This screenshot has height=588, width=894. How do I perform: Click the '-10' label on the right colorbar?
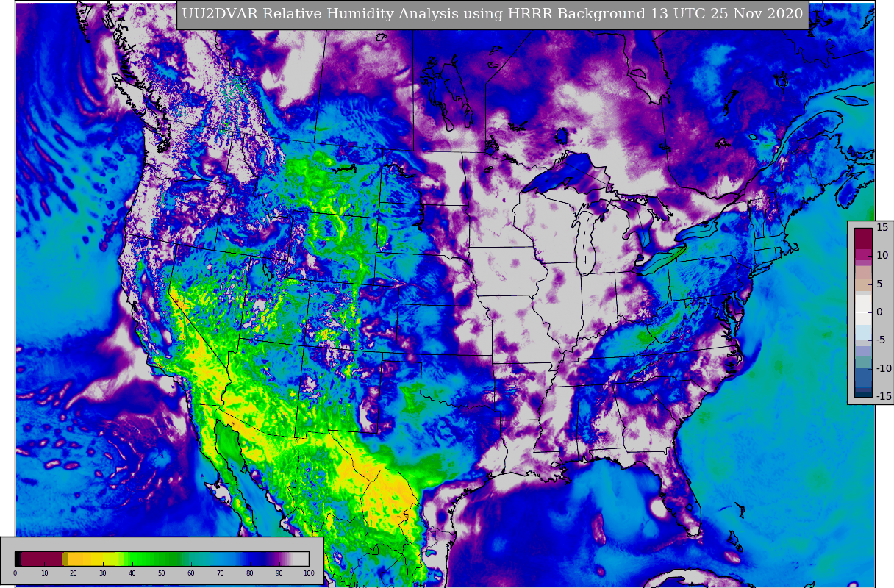click(x=884, y=368)
